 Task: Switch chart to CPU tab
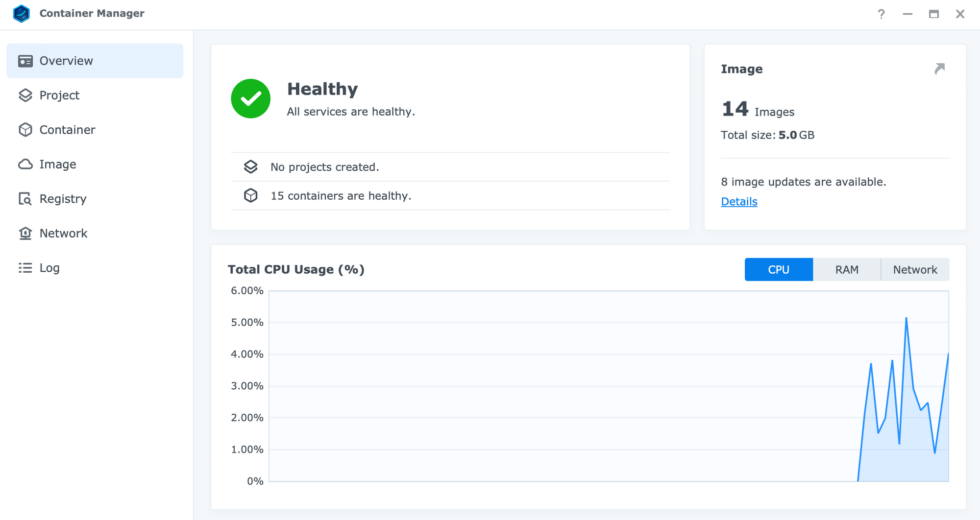click(779, 269)
